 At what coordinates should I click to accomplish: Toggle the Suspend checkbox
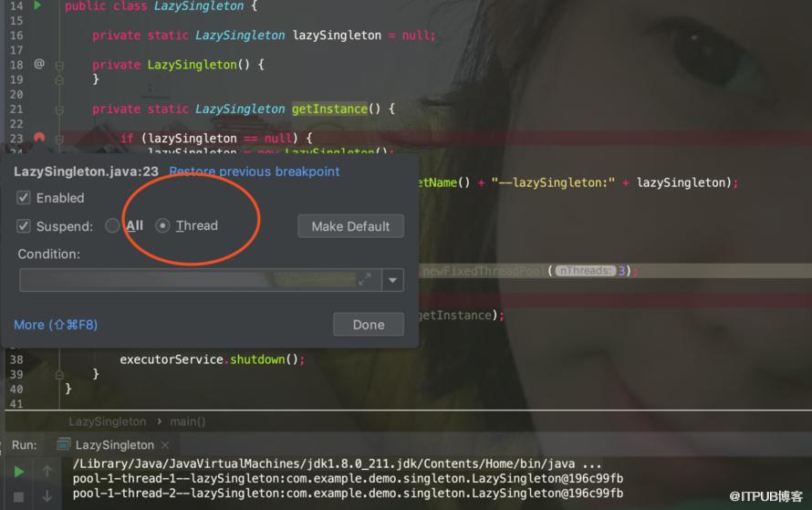coord(24,225)
